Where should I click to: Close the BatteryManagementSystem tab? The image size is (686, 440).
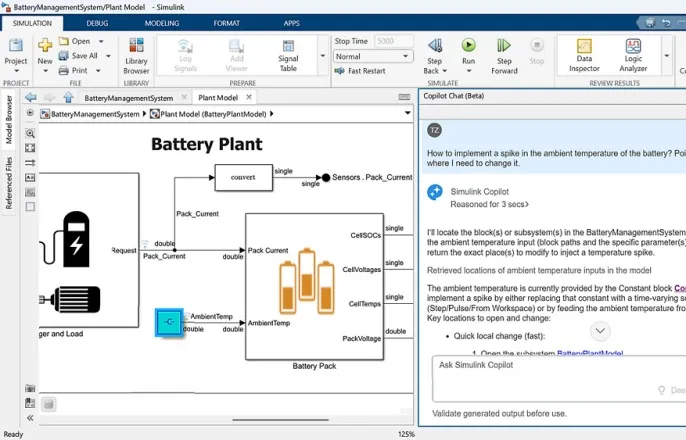click(x=184, y=97)
